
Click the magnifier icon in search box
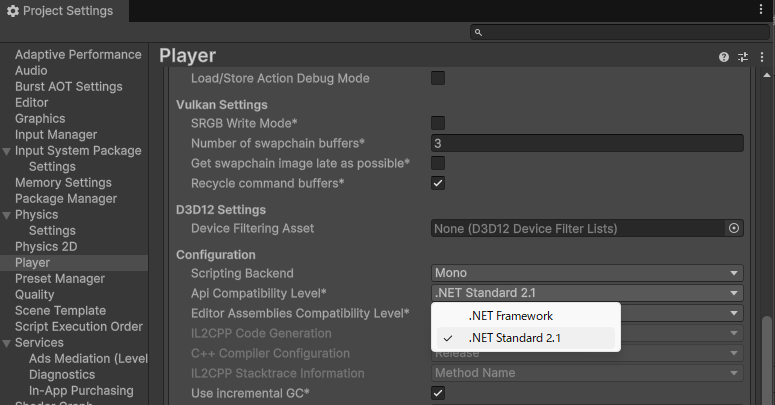pyautogui.click(x=479, y=33)
